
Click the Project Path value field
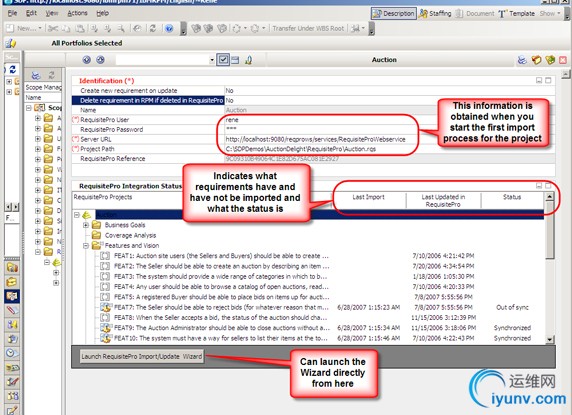coord(389,149)
